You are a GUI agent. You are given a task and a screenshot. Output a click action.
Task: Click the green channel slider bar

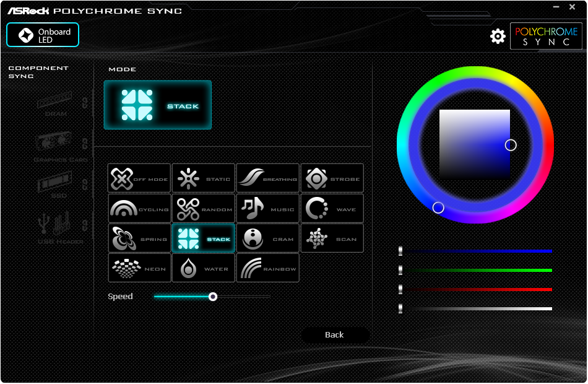pos(475,270)
